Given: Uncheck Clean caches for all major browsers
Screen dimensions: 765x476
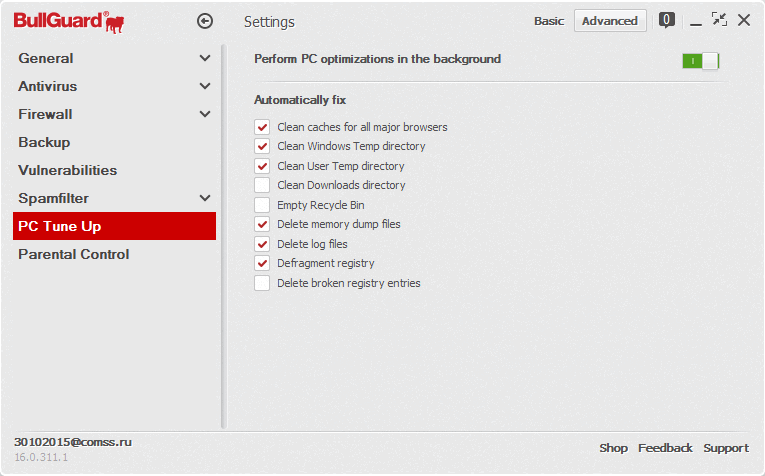Looking at the screenshot, I should tap(262, 127).
